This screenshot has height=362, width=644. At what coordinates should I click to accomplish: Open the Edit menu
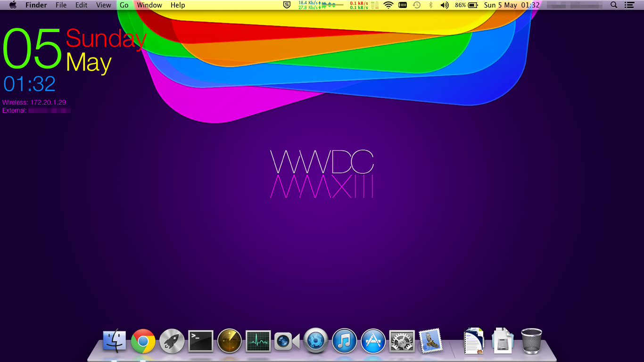[x=82, y=5]
